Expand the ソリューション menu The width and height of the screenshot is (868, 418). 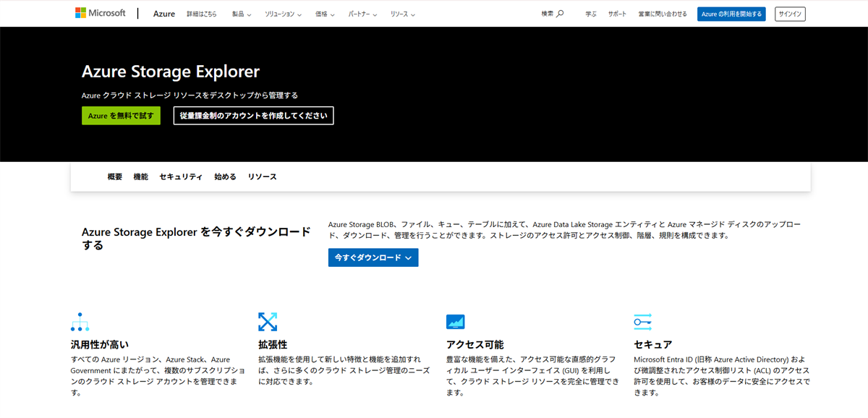point(283,14)
